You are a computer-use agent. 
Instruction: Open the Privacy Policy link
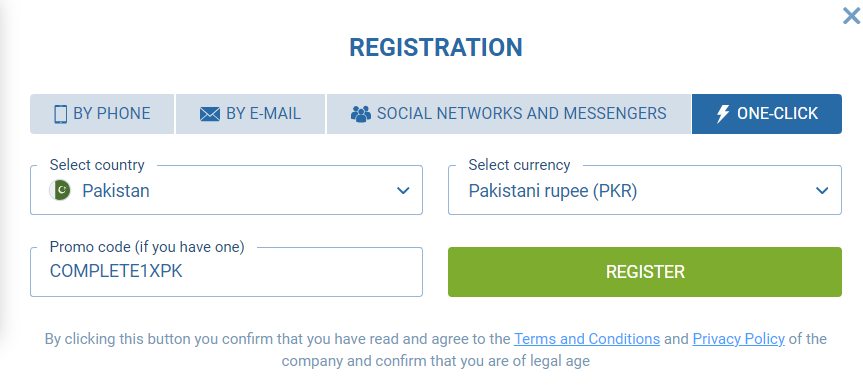coord(739,339)
